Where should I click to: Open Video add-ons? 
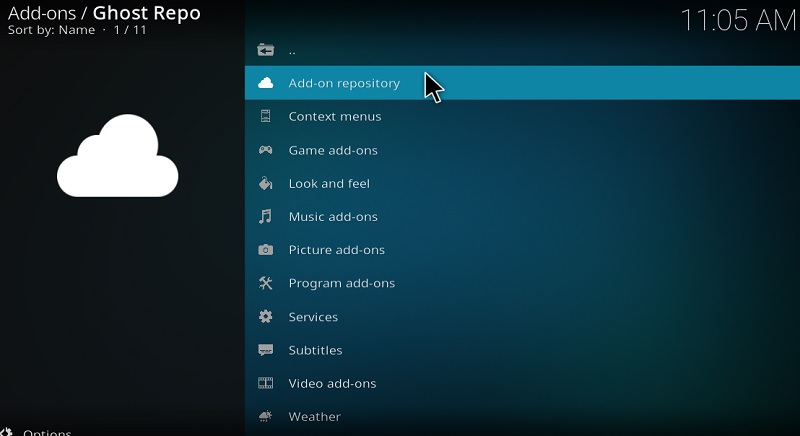[x=522, y=383]
